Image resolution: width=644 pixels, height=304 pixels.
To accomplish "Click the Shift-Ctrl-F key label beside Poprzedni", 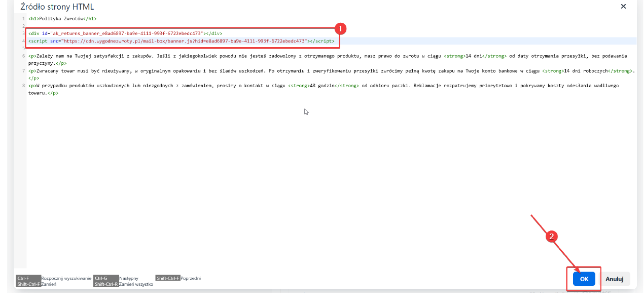I will point(168,278).
